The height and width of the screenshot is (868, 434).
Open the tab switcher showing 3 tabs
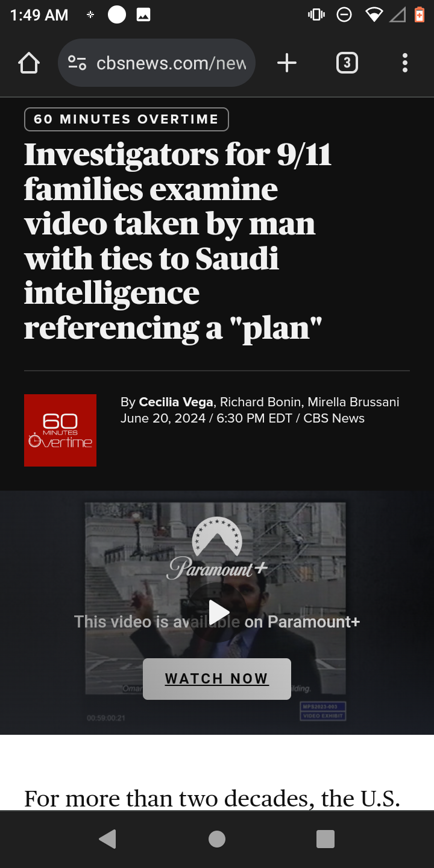347,63
